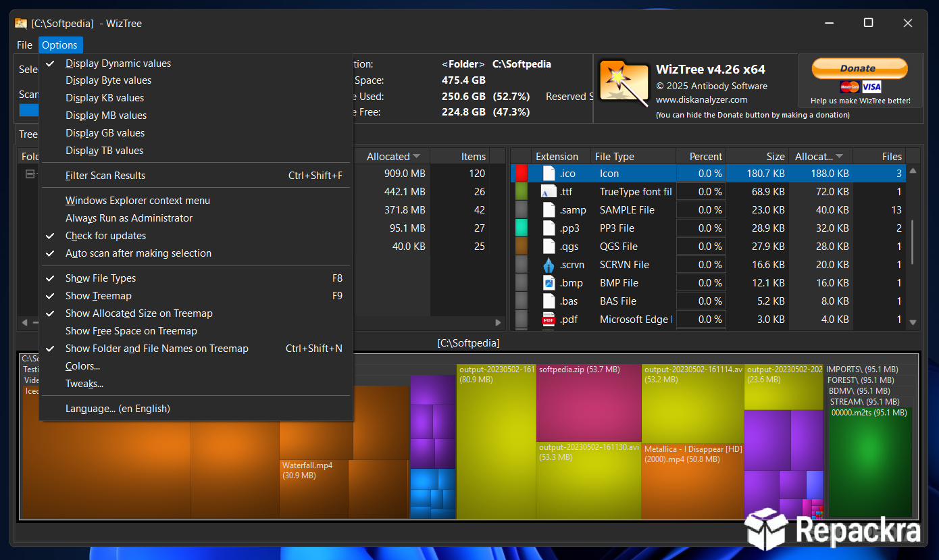Open the File menu
The width and height of the screenshot is (939, 560).
click(24, 45)
